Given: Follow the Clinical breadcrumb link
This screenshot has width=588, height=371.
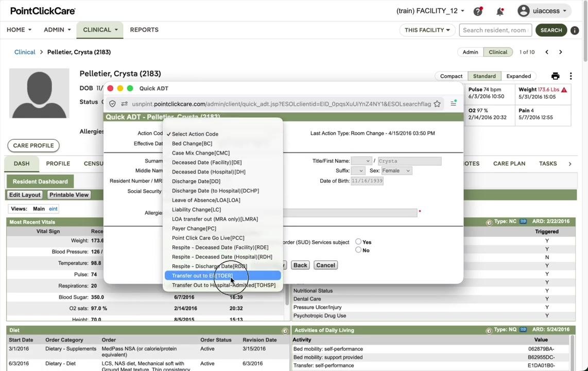Looking at the screenshot, I should 25,52.
